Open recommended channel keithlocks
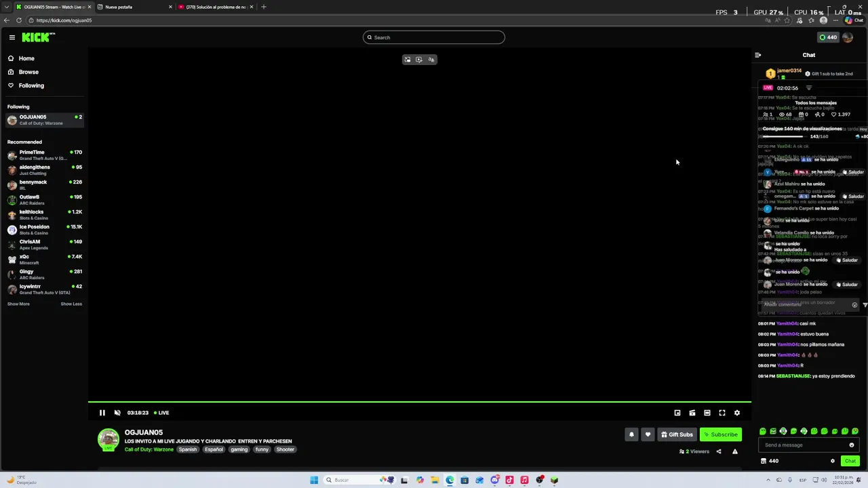The width and height of the screenshot is (868, 488). click(x=44, y=215)
